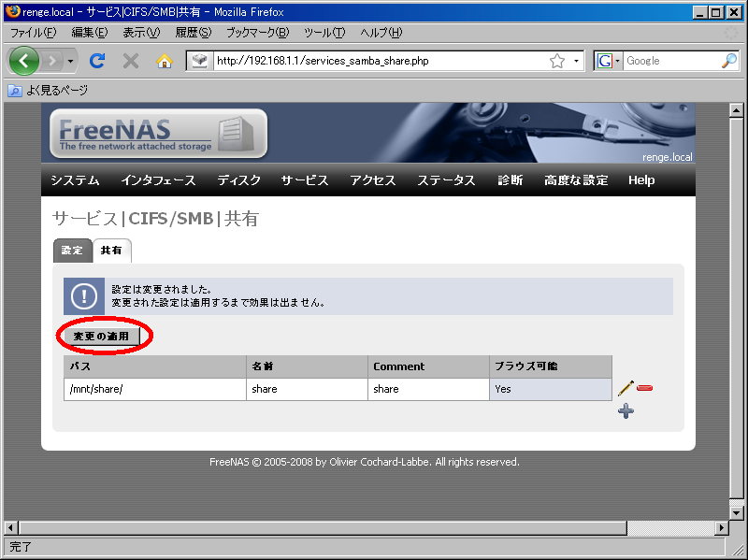
Task: Open the ブックマーク(B) menu
Action: click(x=258, y=33)
